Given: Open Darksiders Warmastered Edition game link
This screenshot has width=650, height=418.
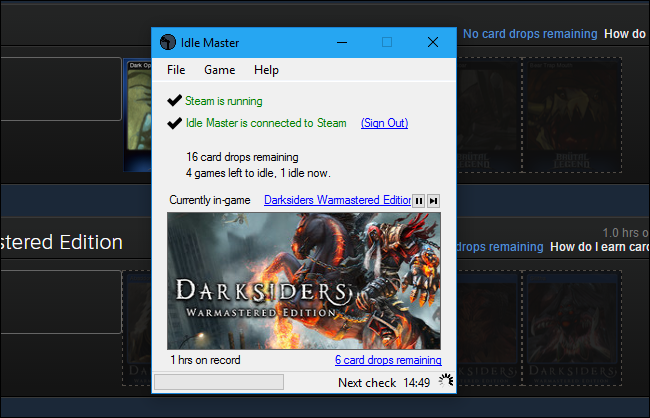Looking at the screenshot, I should [337, 200].
